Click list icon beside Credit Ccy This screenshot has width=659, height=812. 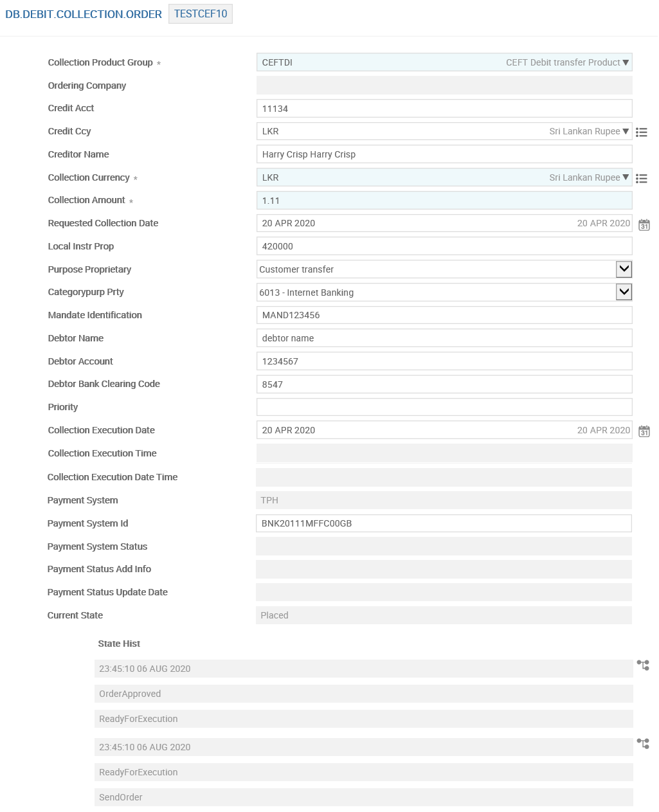click(x=642, y=132)
